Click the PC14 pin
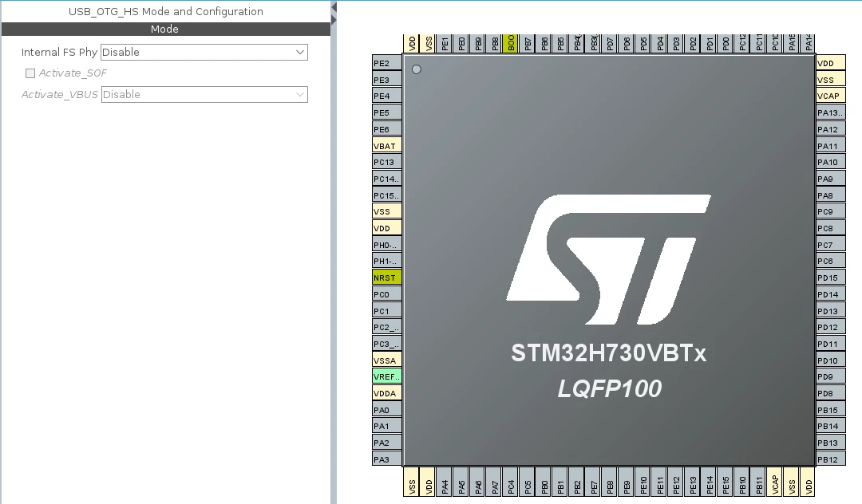This screenshot has width=862, height=504. pyautogui.click(x=387, y=179)
